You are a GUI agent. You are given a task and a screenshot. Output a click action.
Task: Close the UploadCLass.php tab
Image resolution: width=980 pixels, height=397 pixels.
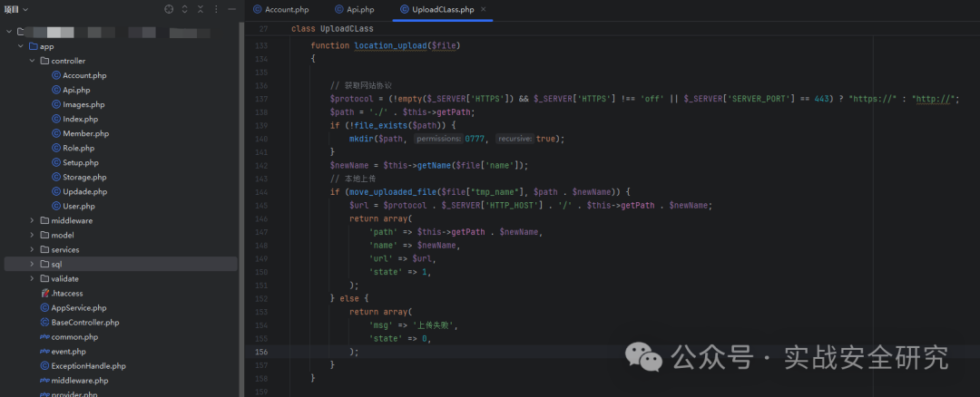pos(483,9)
